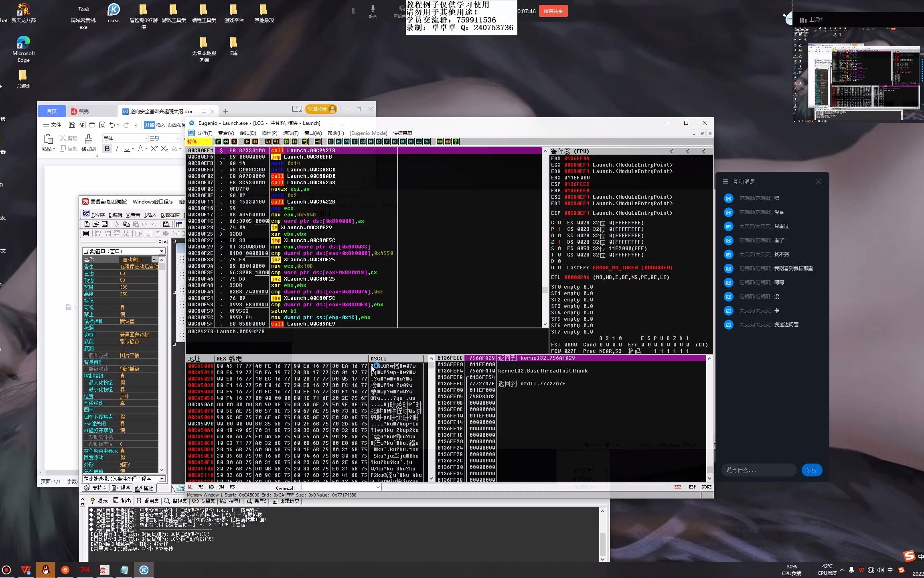
Task: Toggle superscript formatting in WPS
Action: pos(154,149)
